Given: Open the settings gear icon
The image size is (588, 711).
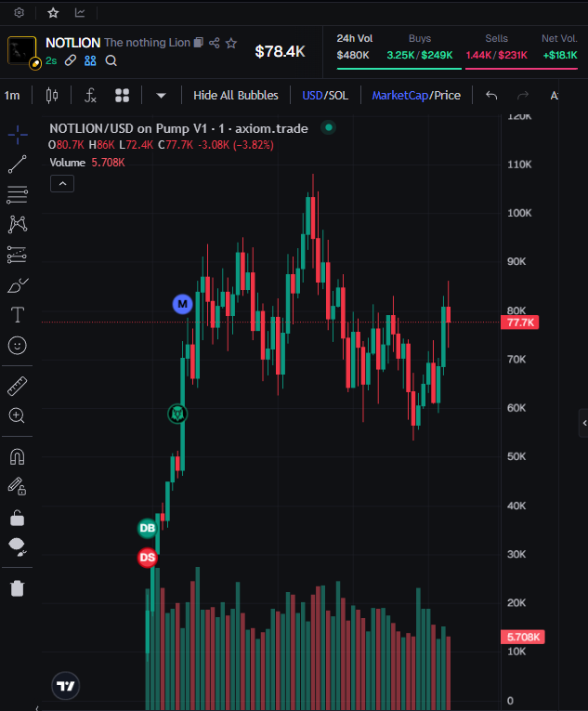Looking at the screenshot, I should pyautogui.click(x=19, y=13).
